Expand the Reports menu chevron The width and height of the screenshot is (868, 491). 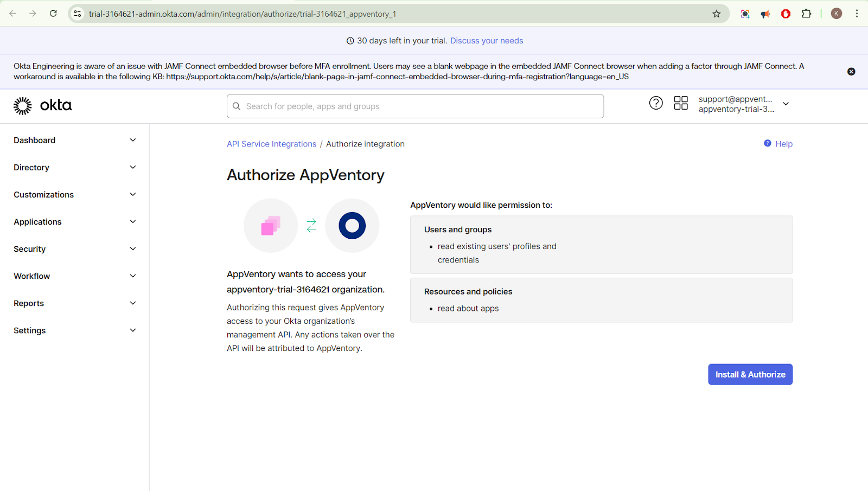coord(133,303)
